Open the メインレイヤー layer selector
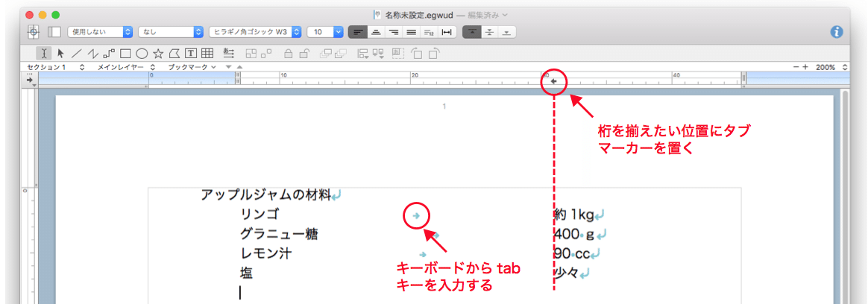Image resolution: width=868 pixels, height=304 pixels. 126,67
